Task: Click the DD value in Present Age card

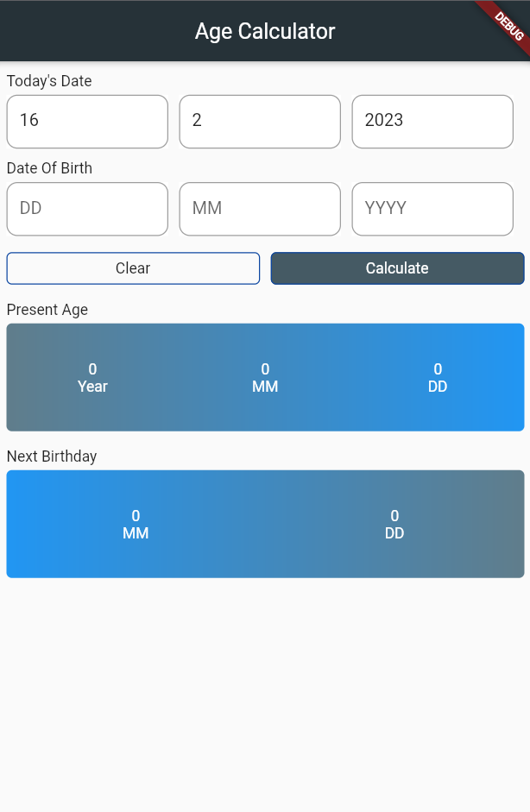Action: coord(437,377)
